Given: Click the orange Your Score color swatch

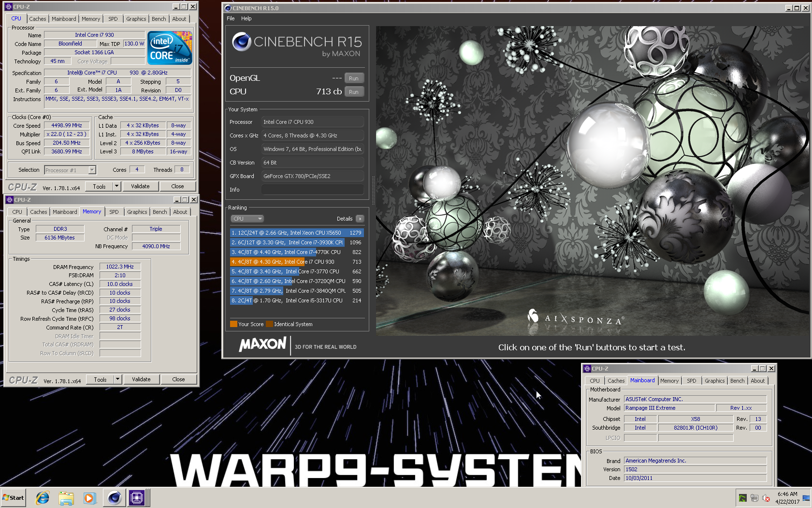Looking at the screenshot, I should point(233,324).
